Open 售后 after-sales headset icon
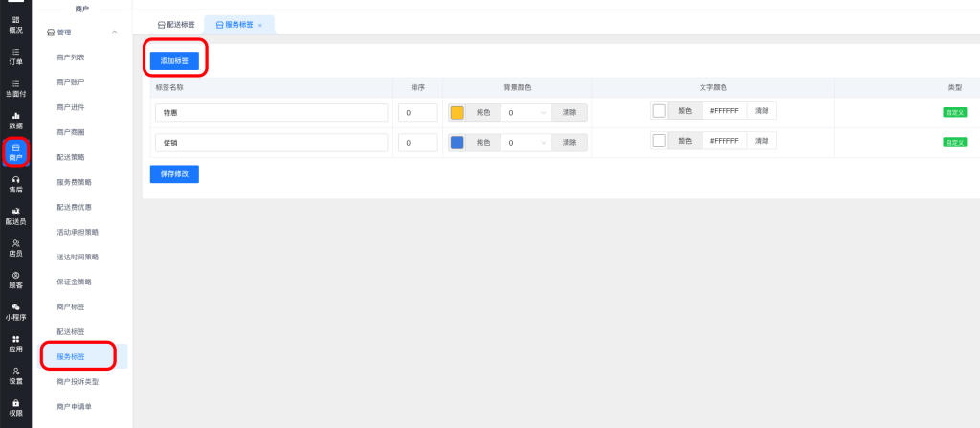Viewport: 980px width, 428px height. coord(15,184)
